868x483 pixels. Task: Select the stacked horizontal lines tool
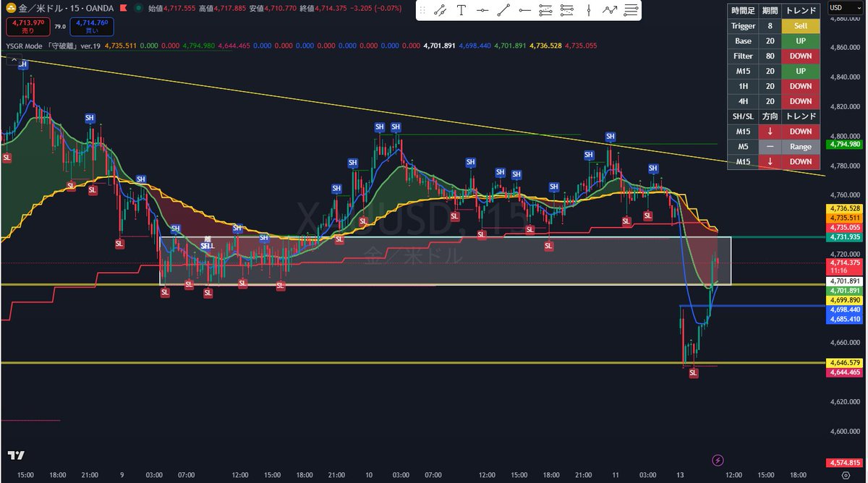click(631, 10)
